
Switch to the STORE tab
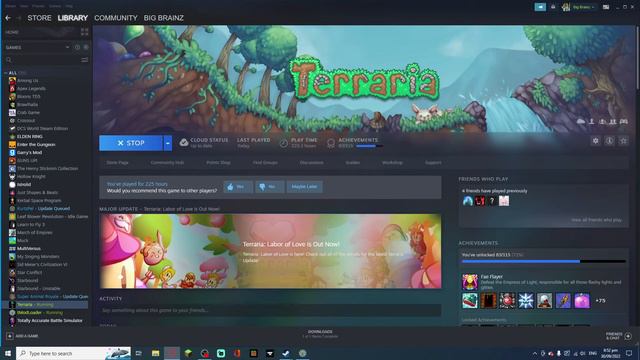click(x=39, y=18)
